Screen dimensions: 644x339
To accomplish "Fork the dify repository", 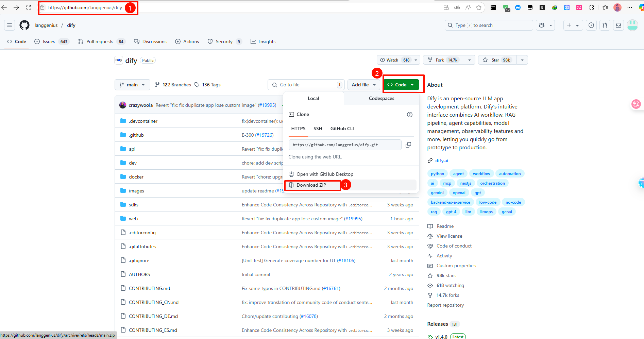I will (x=444, y=60).
